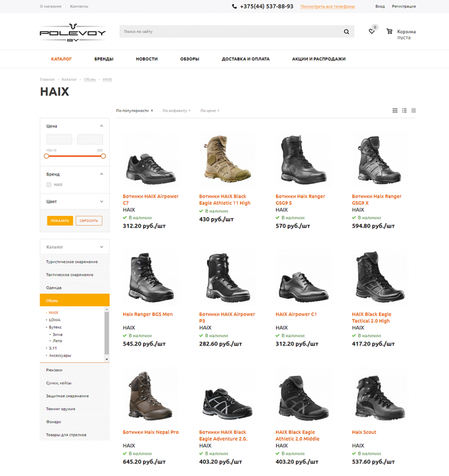
Task: Open Haix Scout product title
Action: pyautogui.click(x=364, y=432)
